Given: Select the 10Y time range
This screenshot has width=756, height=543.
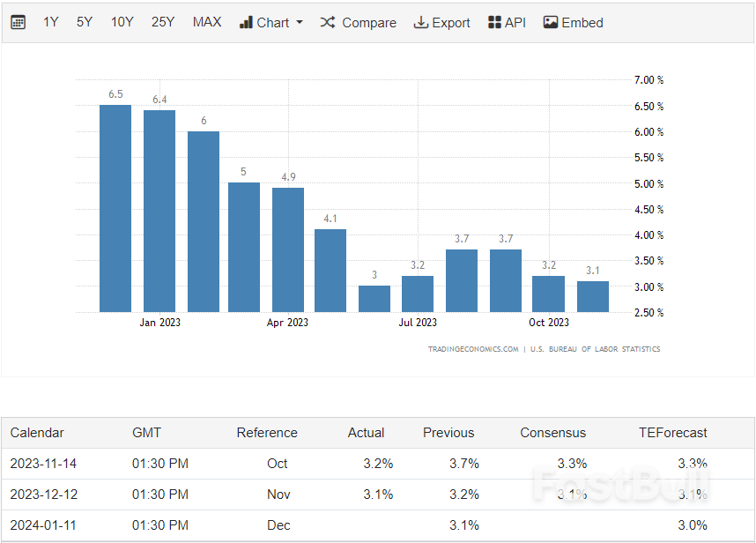Looking at the screenshot, I should [122, 22].
